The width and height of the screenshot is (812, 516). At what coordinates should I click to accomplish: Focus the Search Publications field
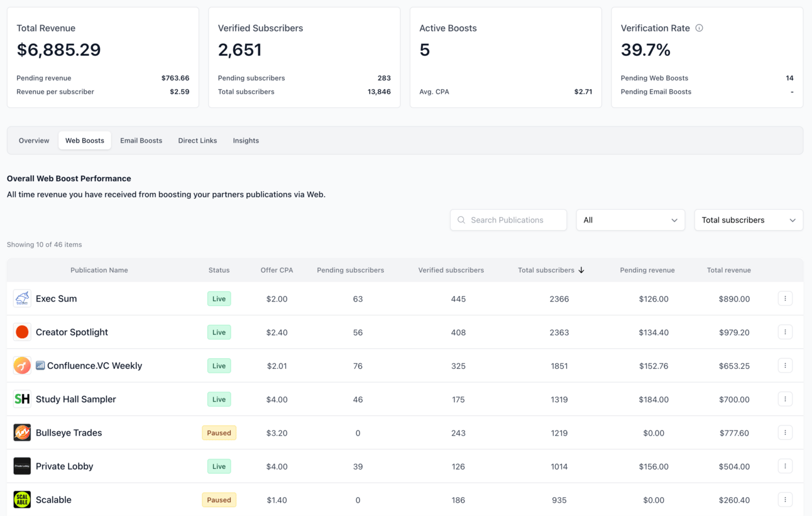click(x=508, y=220)
